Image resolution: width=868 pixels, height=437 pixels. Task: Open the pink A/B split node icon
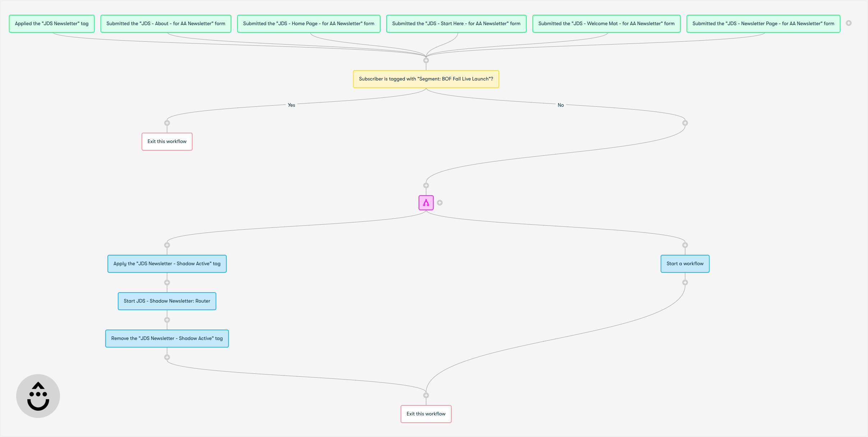tap(426, 202)
